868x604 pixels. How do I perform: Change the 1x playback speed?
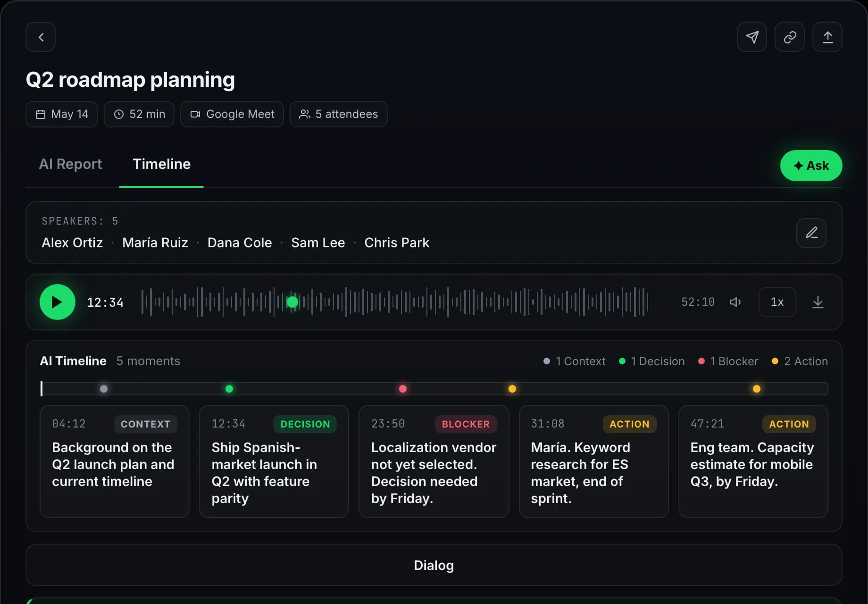pos(777,302)
